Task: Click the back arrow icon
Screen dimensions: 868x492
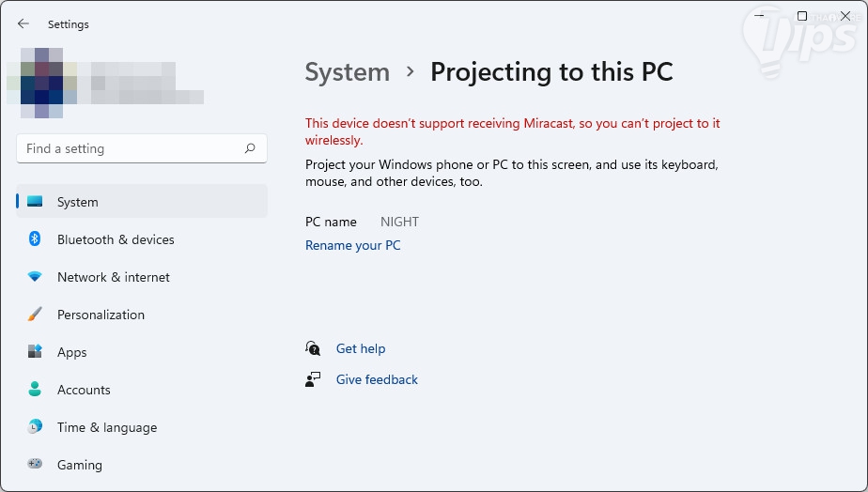Action: tap(23, 23)
